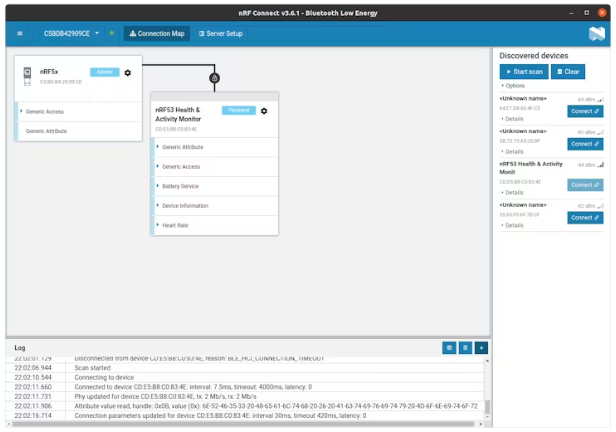Click the log horizontal scrollbar
The image size is (616, 432).
(x=243, y=424)
